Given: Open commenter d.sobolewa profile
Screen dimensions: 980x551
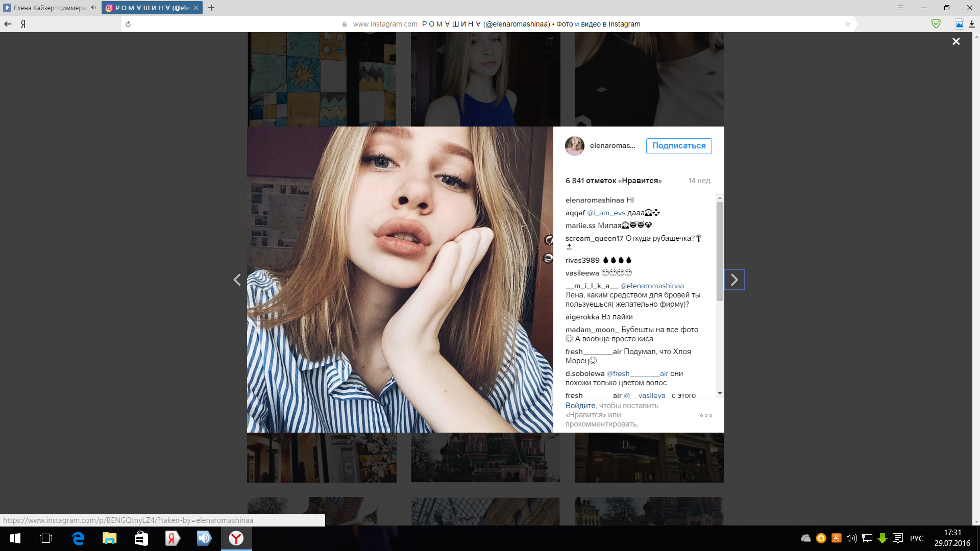Looking at the screenshot, I should 585,373.
